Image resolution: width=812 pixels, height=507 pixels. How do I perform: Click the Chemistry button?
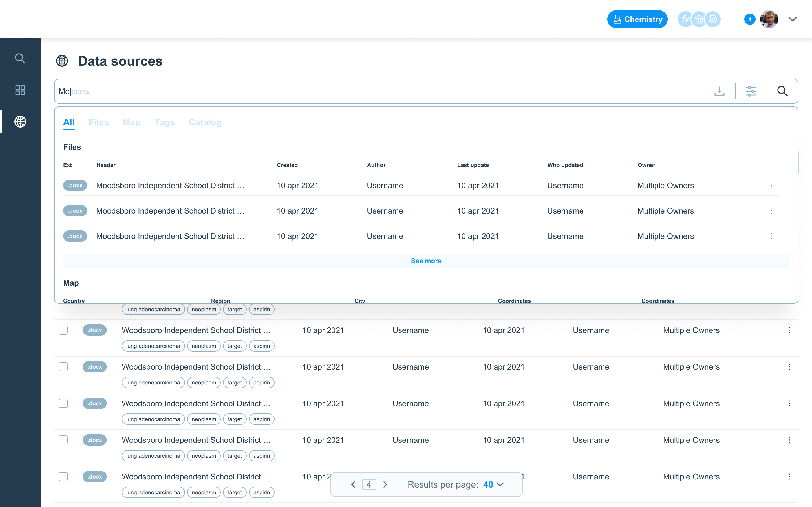pyautogui.click(x=637, y=19)
